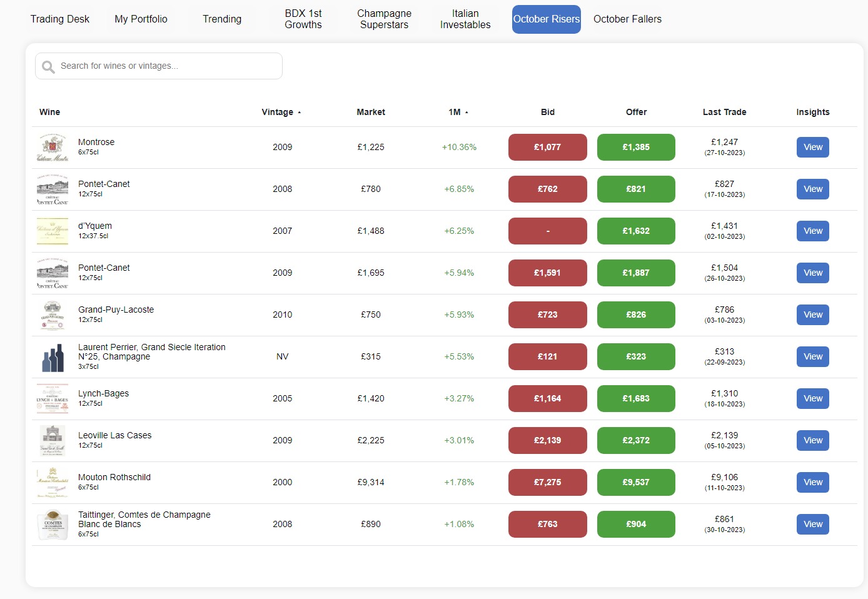View insights for Leoville Las Cases
868x599 pixels.
813,440
